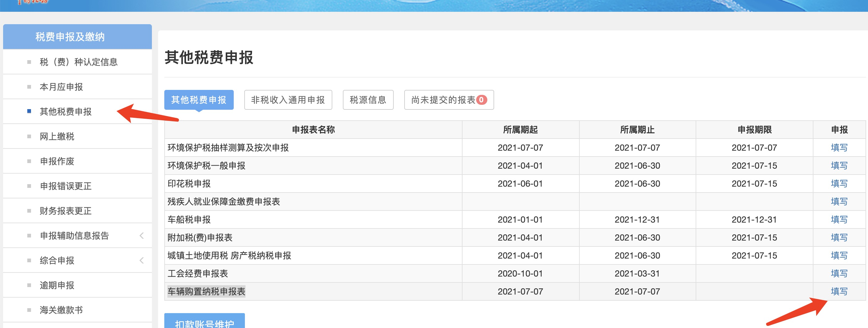
Task: Open 本月应申报 in the sidebar
Action: [x=61, y=87]
